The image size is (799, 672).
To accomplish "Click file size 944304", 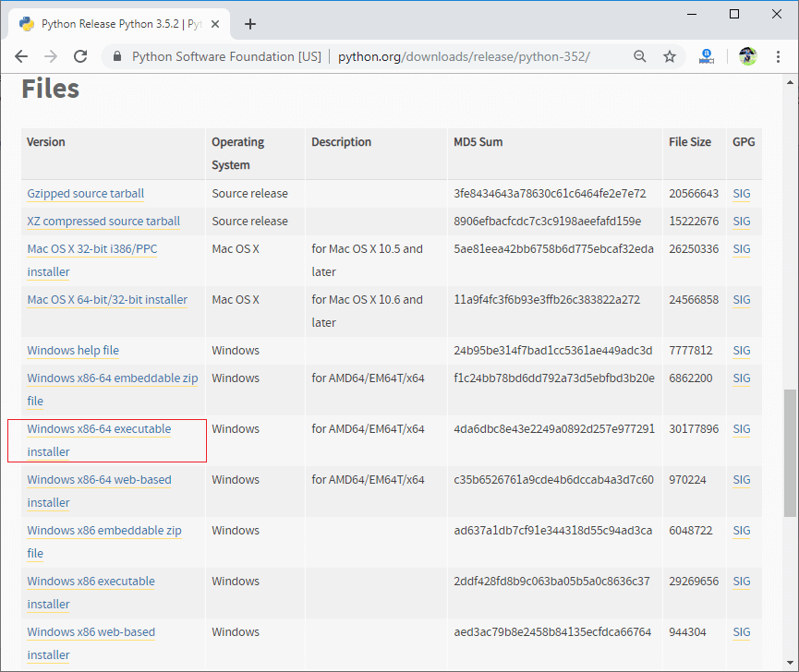I will tap(687, 631).
